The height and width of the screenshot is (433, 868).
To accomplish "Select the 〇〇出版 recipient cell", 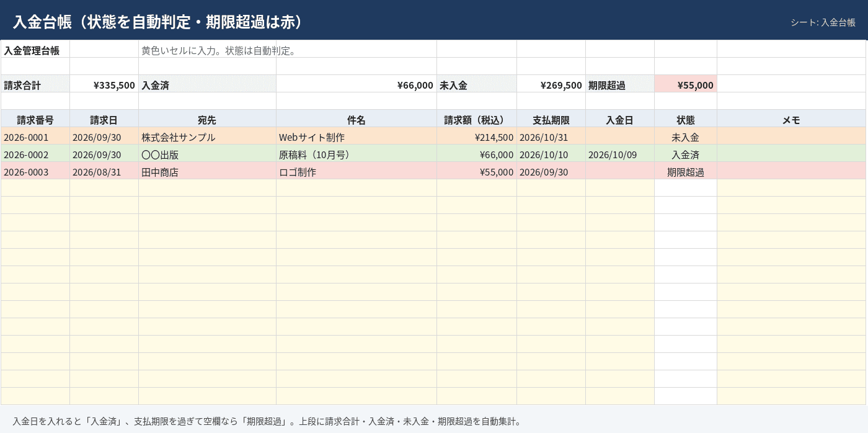I will (207, 153).
